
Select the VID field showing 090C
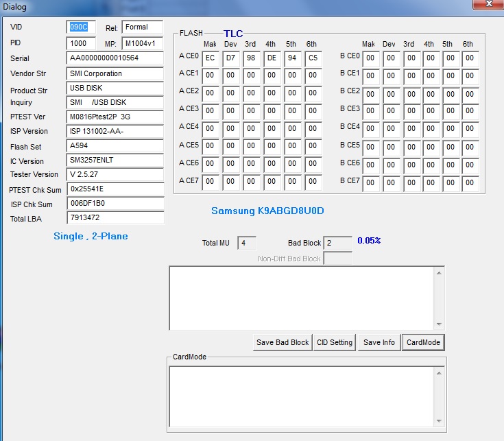pyautogui.click(x=81, y=27)
